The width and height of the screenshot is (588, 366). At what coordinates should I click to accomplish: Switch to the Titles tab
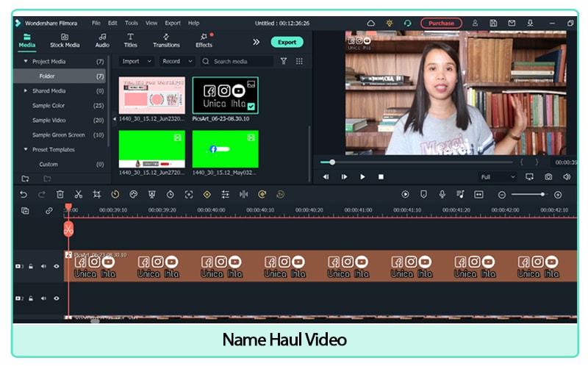[x=130, y=40]
